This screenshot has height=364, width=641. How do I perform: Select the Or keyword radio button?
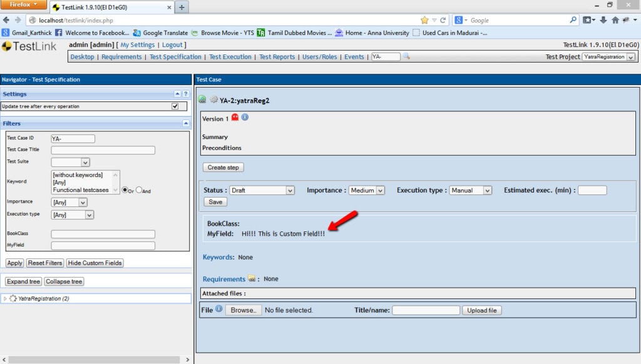coord(125,190)
